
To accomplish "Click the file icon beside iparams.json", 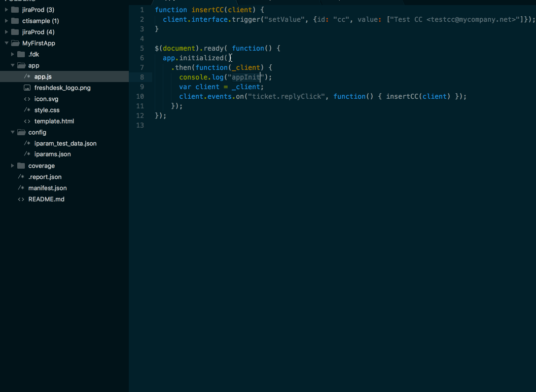I will pyautogui.click(x=28, y=154).
